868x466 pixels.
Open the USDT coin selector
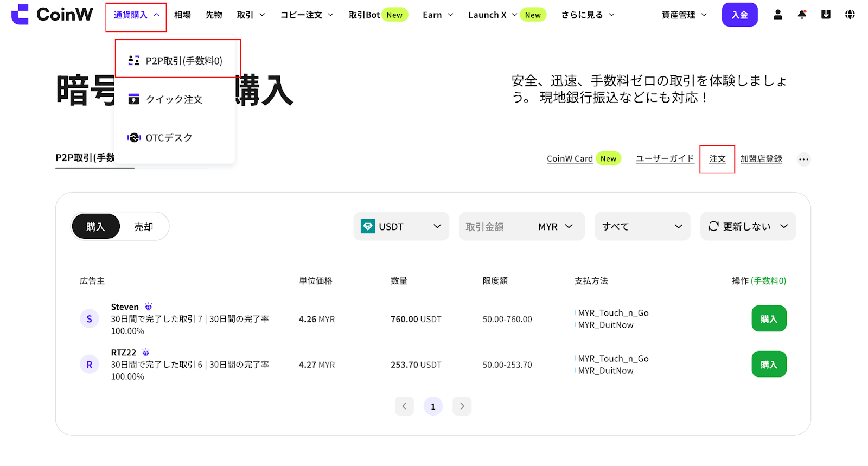pyautogui.click(x=401, y=226)
